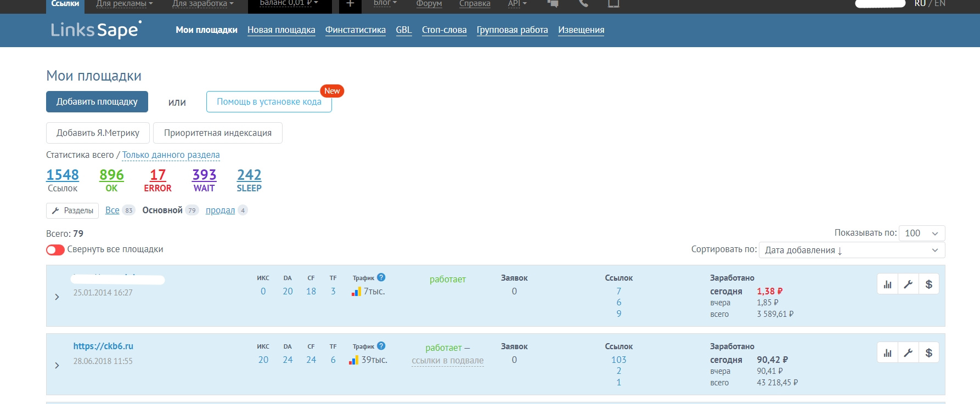Viewport: 980px width, 404px height.
Task: Switch language to EN
Action: (x=940, y=4)
